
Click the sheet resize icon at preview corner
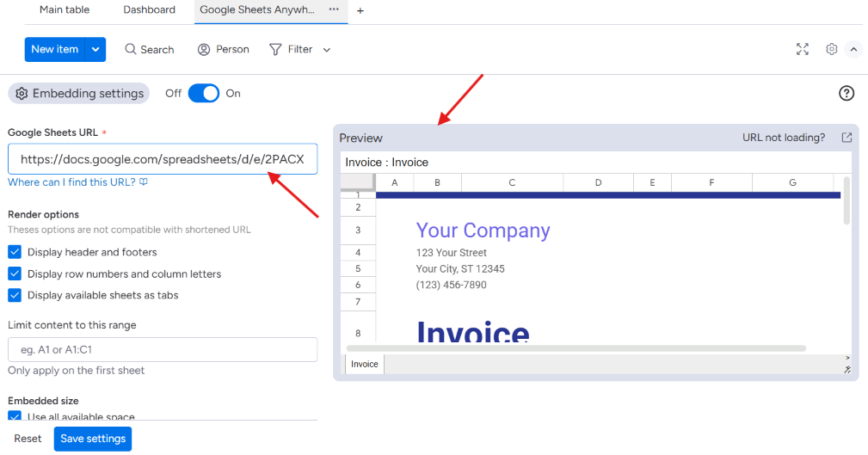(x=847, y=369)
